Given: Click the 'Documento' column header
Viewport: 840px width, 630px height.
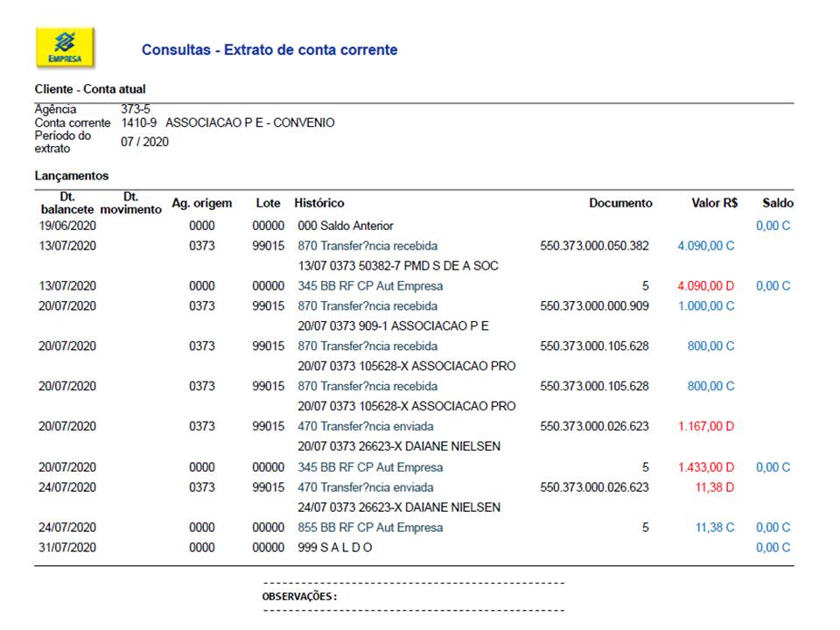Looking at the screenshot, I should pos(620,203).
